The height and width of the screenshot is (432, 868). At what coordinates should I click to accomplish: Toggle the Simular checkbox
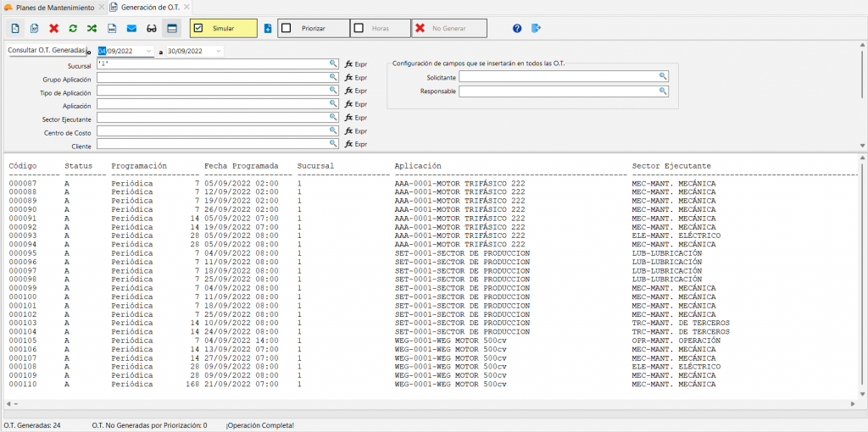click(198, 28)
